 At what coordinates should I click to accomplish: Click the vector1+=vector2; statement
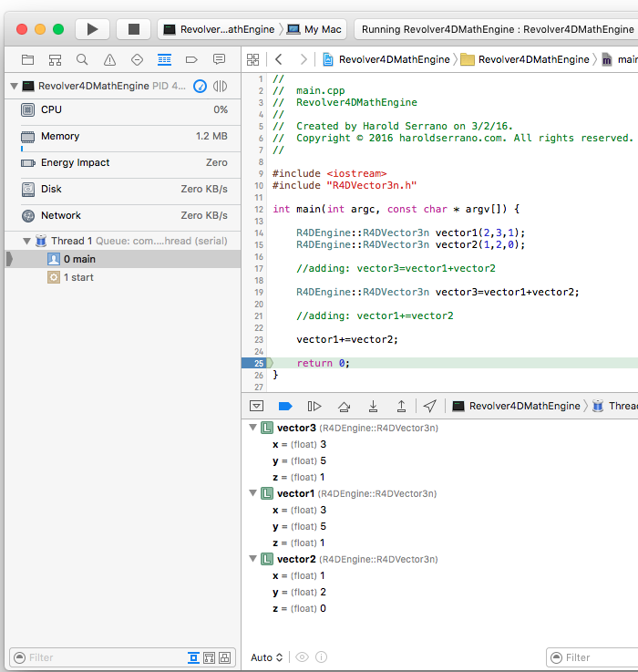click(x=347, y=340)
